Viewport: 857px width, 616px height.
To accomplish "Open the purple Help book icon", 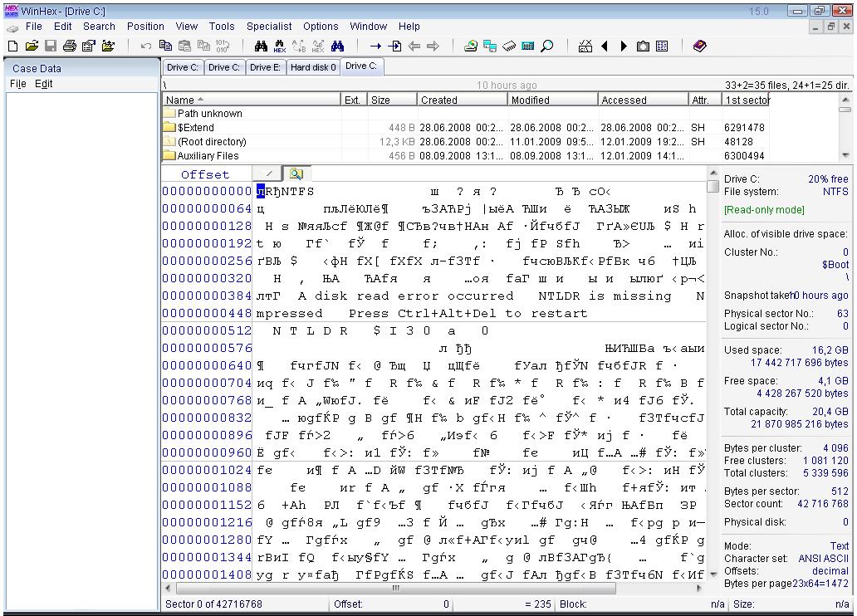I will [x=699, y=46].
